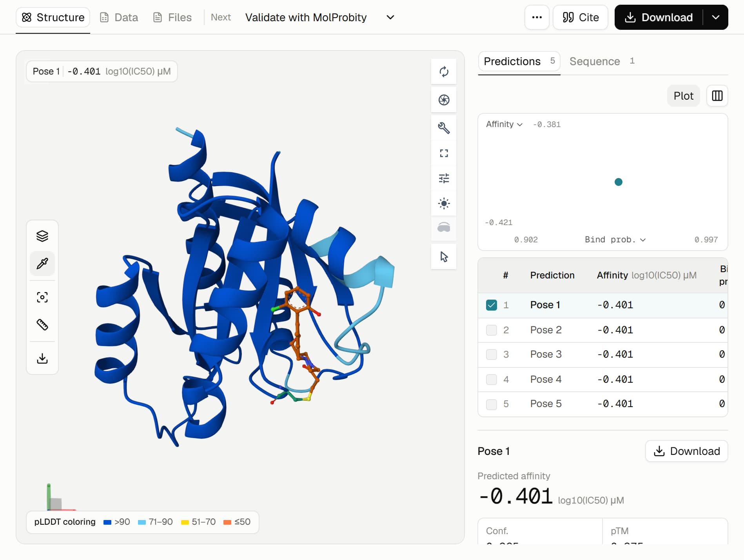Click the illumination sun icon
This screenshot has width=744, height=560.
(x=444, y=203)
